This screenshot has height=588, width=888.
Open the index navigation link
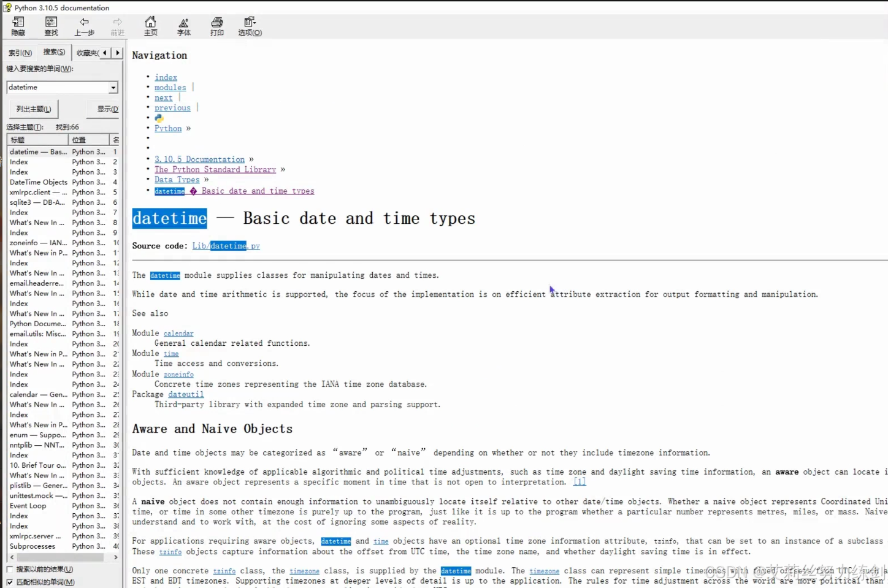point(166,77)
